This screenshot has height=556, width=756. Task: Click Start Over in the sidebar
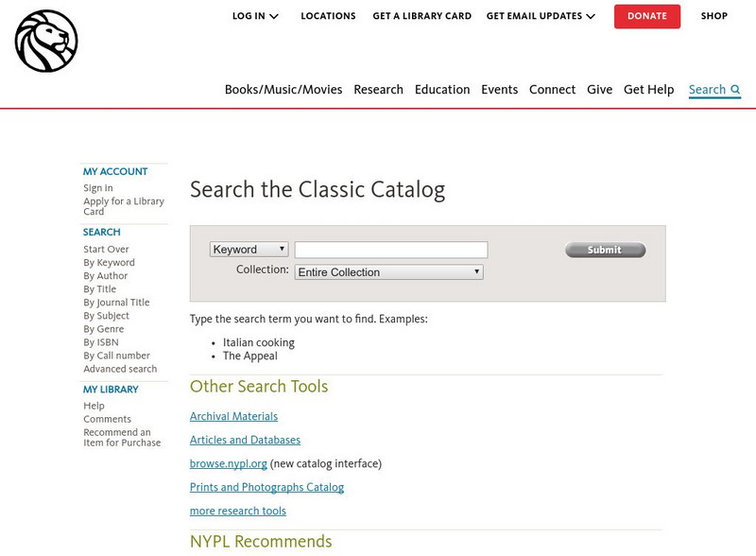[x=106, y=249]
